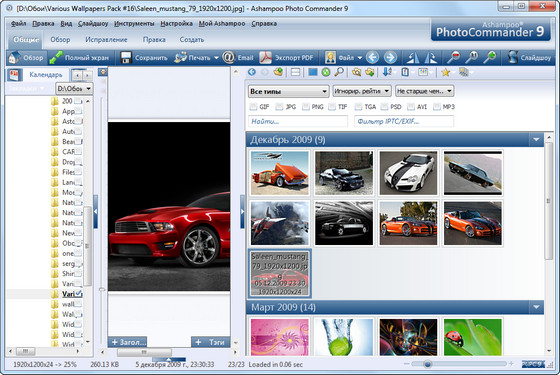
Task: Open the 'Все типы' file type dropdown
Action: click(289, 91)
